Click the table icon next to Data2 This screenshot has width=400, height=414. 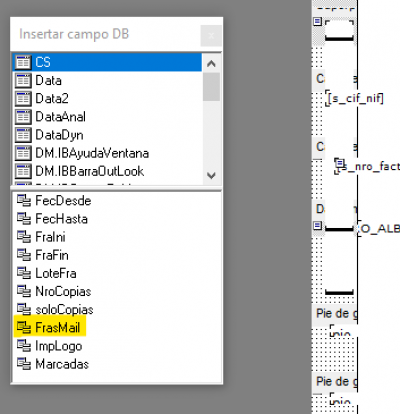point(23,99)
